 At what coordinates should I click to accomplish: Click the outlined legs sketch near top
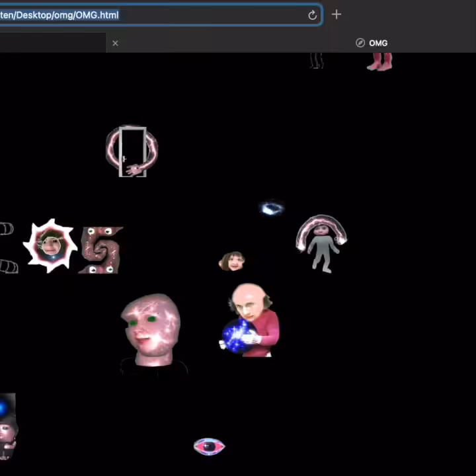317,61
